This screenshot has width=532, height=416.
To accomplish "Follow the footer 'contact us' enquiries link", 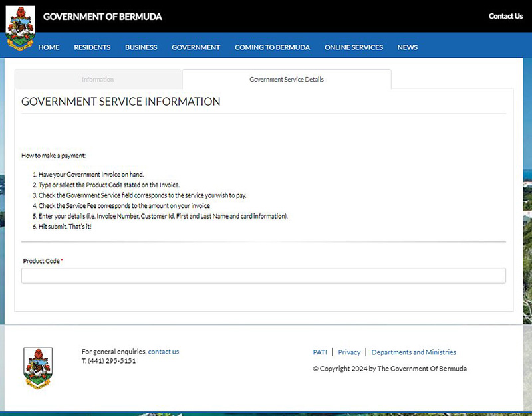I will click(x=163, y=352).
